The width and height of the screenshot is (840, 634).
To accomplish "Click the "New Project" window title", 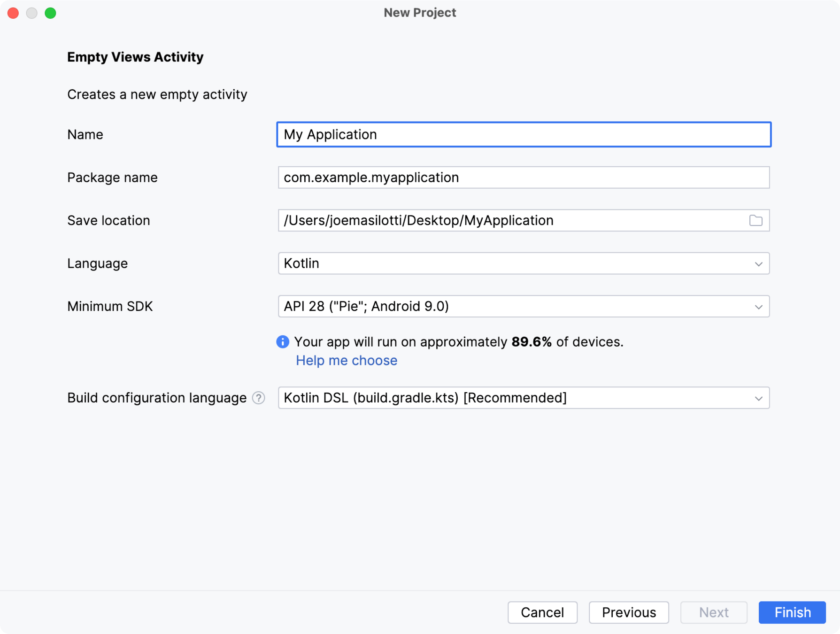I will (x=420, y=13).
